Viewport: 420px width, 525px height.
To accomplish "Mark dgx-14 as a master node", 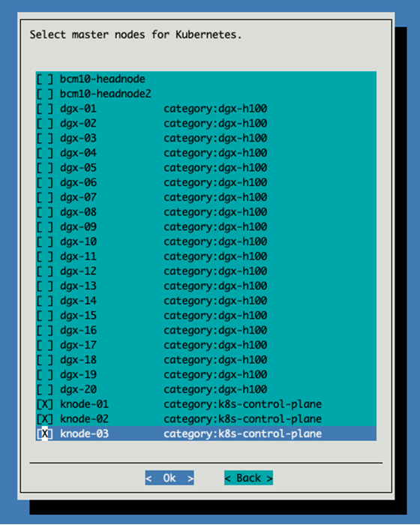I will (x=45, y=301).
